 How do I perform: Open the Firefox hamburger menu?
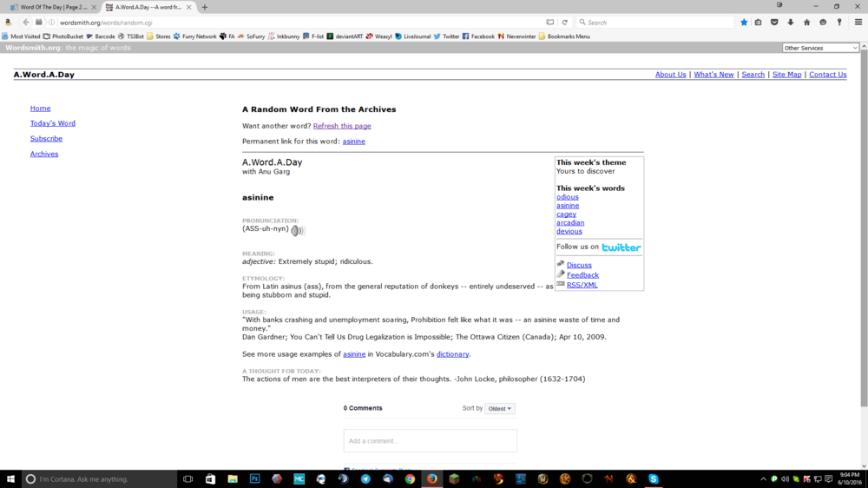(x=858, y=23)
